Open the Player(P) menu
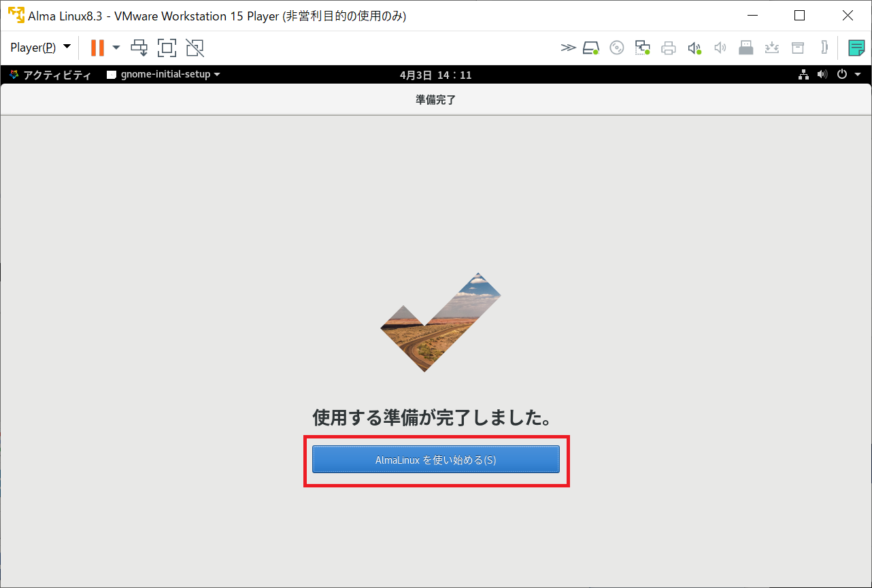The width and height of the screenshot is (872, 588). pos(40,48)
